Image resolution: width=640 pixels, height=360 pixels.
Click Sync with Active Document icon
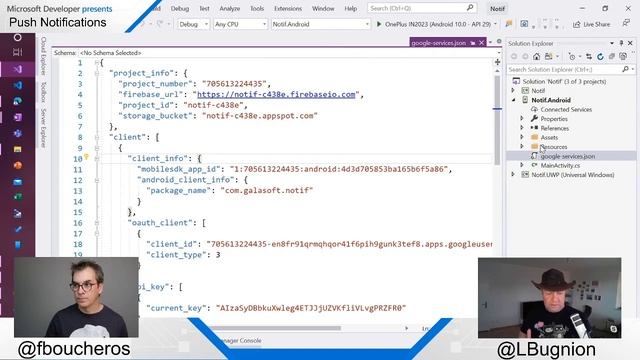point(589,57)
